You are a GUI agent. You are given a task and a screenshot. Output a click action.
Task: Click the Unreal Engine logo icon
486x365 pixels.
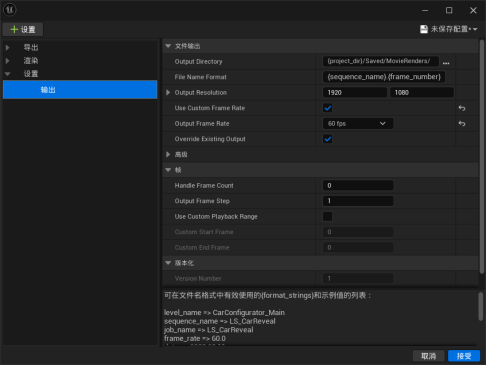coord(9,10)
